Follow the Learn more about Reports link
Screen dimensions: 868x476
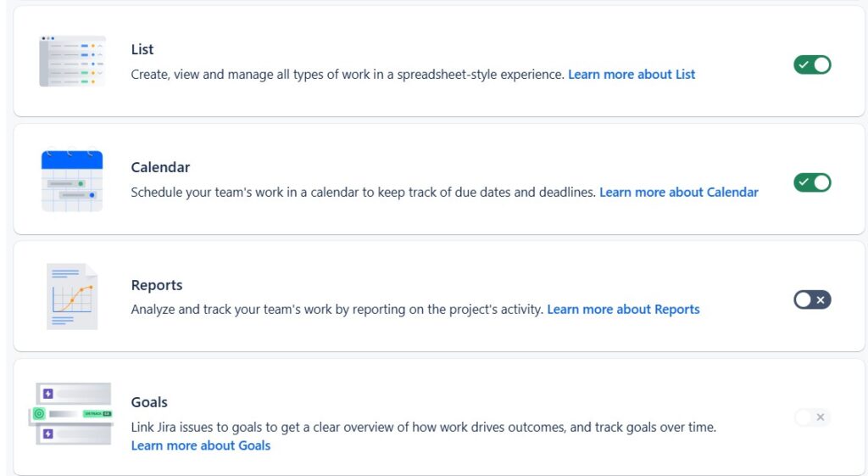point(623,310)
